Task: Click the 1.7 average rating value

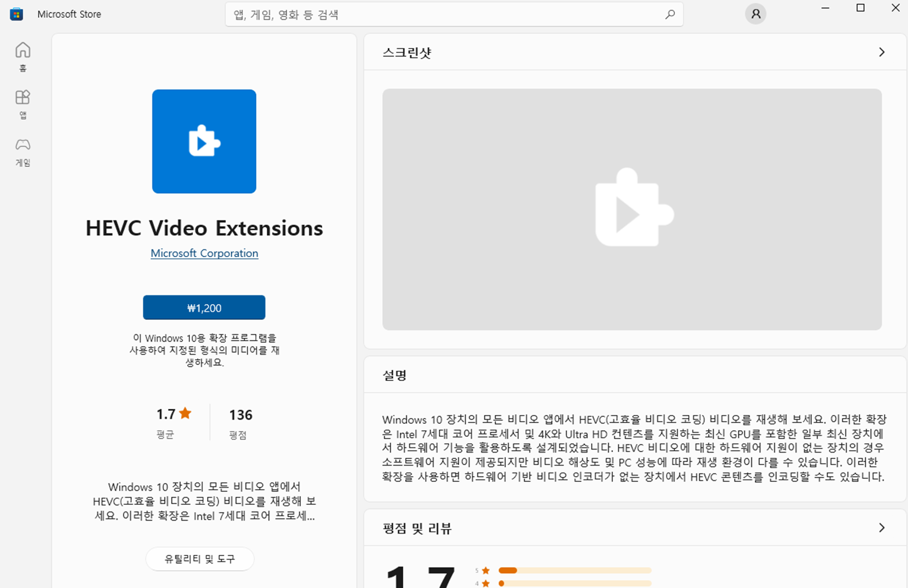Action: coord(166,414)
